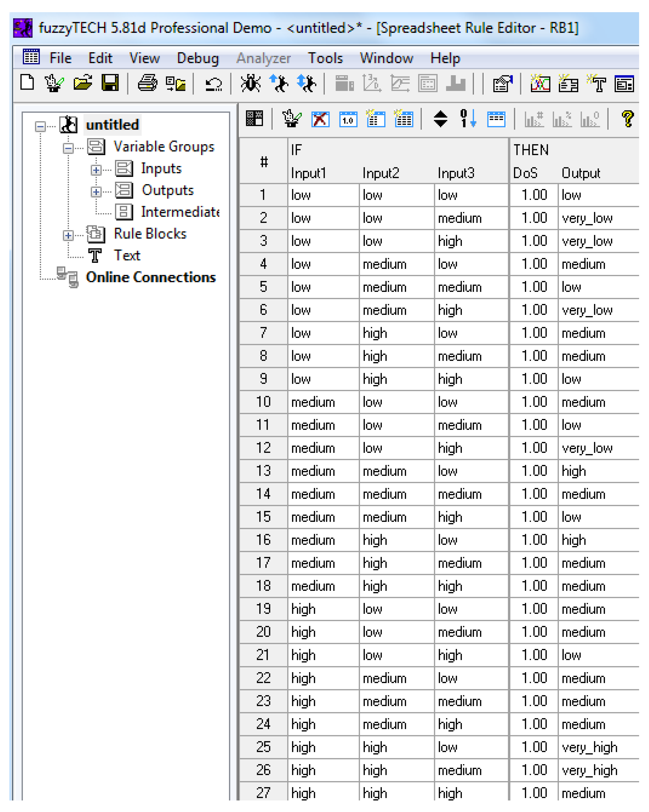Select Online Connections in project tree
The image size is (649, 812).
tap(150, 277)
